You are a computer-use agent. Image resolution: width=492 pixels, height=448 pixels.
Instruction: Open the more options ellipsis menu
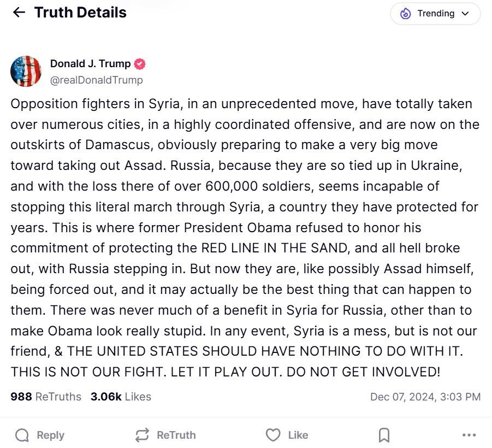(469, 435)
